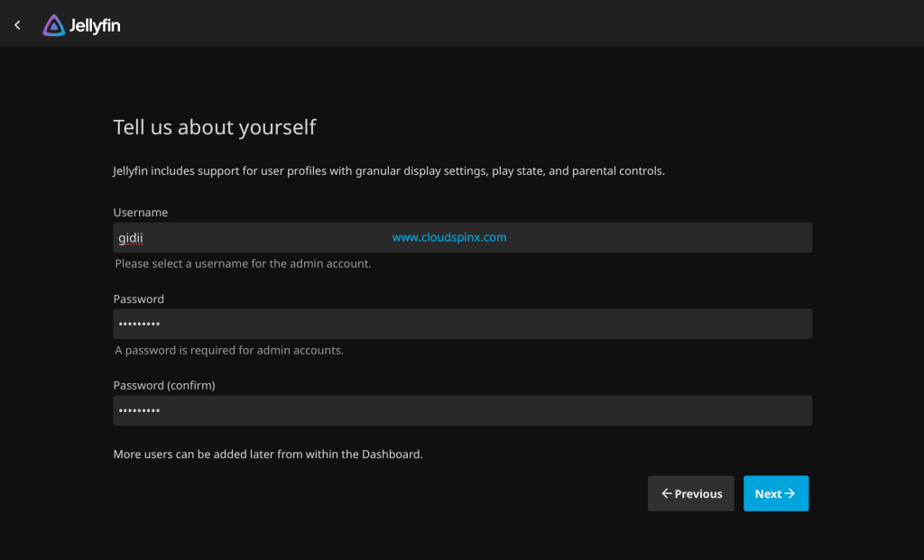Click the left arrow icon on Previous
This screenshot has height=560, width=924.
click(x=667, y=493)
